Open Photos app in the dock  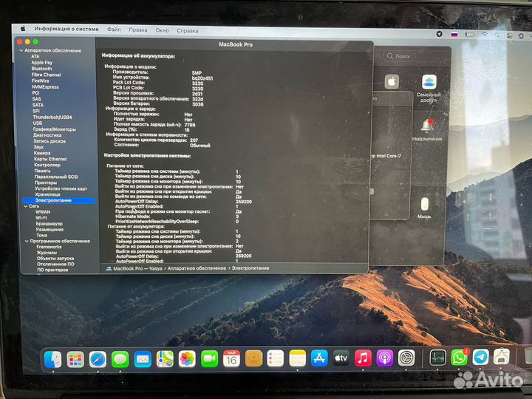pos(187,359)
